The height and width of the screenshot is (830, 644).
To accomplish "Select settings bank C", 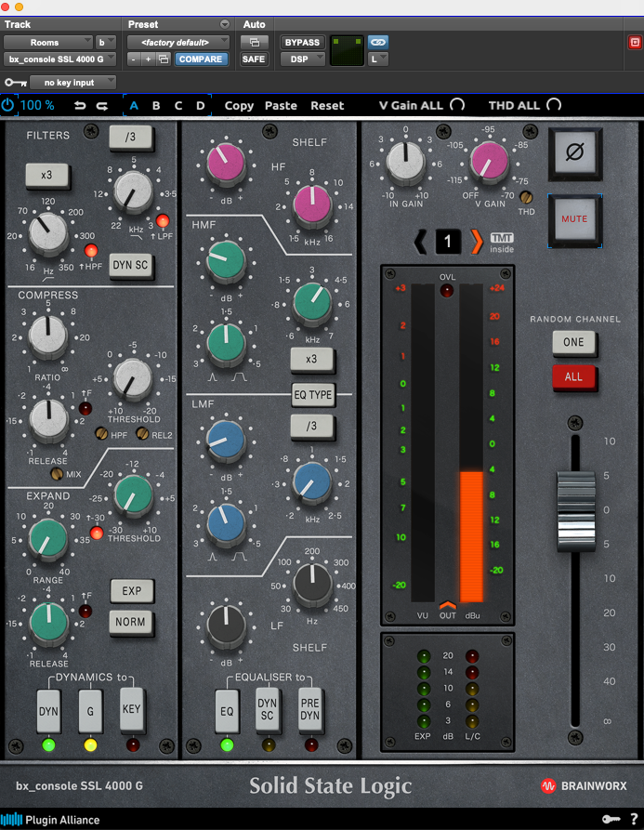I will pyautogui.click(x=178, y=105).
